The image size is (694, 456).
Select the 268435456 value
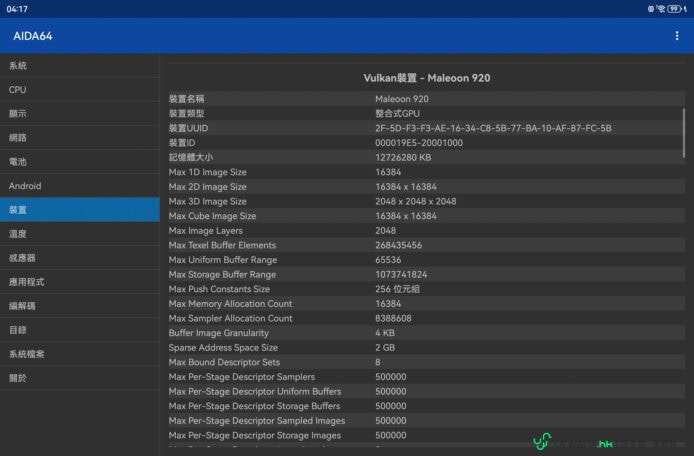pos(398,245)
